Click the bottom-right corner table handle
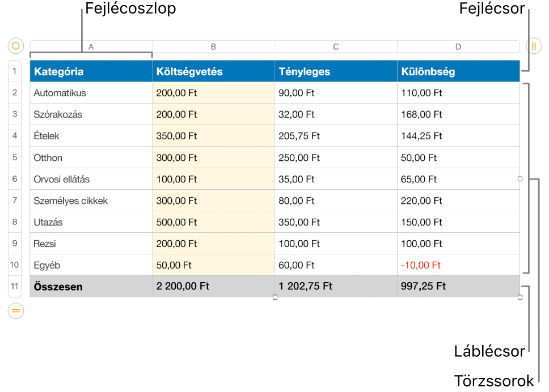 (x=520, y=297)
